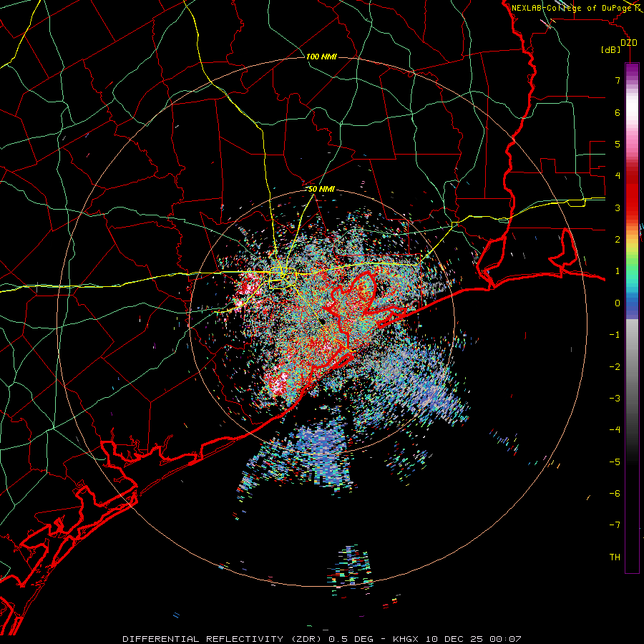Click the 7 value on the scale
Viewport: 644px width, 644px height.
pos(618,80)
